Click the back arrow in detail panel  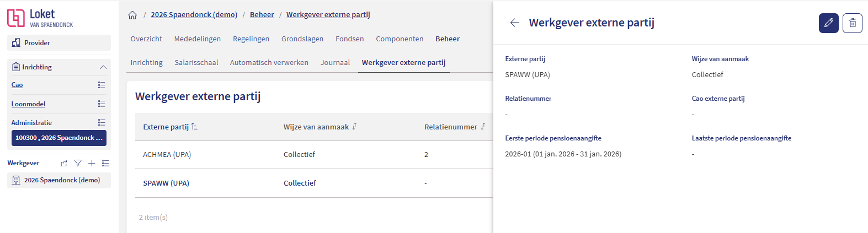[x=514, y=23]
